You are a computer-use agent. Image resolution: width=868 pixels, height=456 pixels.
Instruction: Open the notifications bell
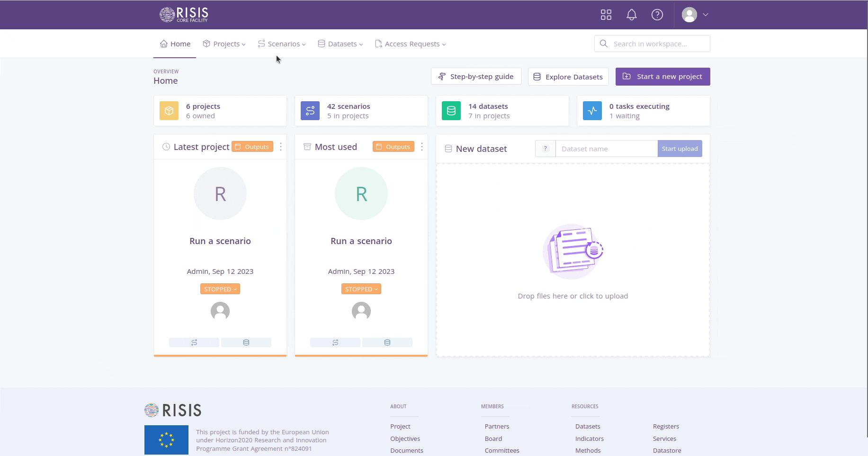coord(631,15)
